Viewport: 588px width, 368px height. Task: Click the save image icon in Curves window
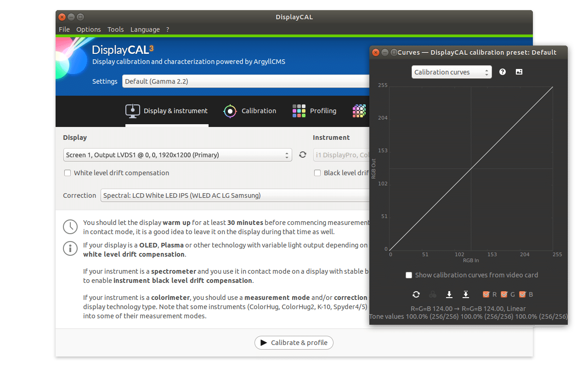pyautogui.click(x=519, y=72)
